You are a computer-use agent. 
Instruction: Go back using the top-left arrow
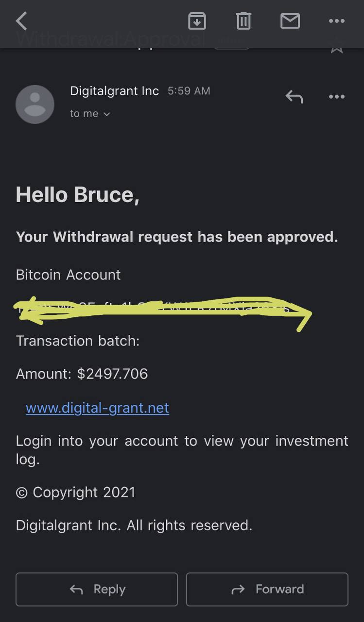point(22,21)
